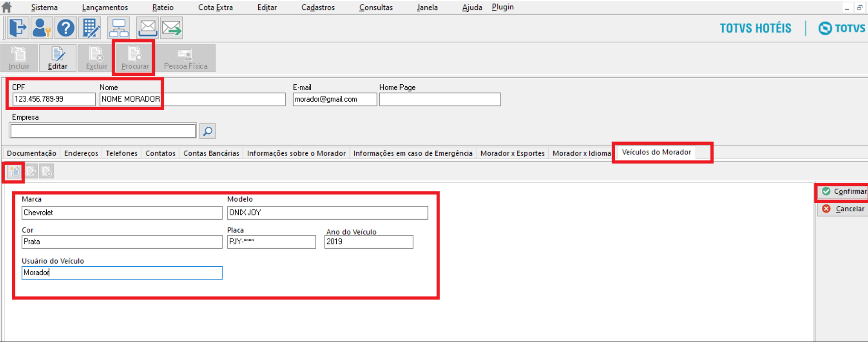Image resolution: width=868 pixels, height=342 pixels.
Task: Open the Ajuda menu
Action: [x=472, y=7]
